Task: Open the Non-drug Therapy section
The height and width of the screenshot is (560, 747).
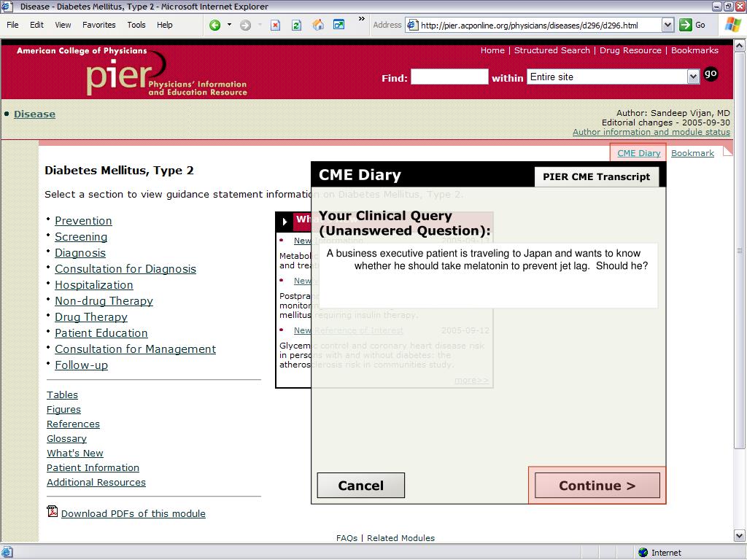Action: [104, 301]
